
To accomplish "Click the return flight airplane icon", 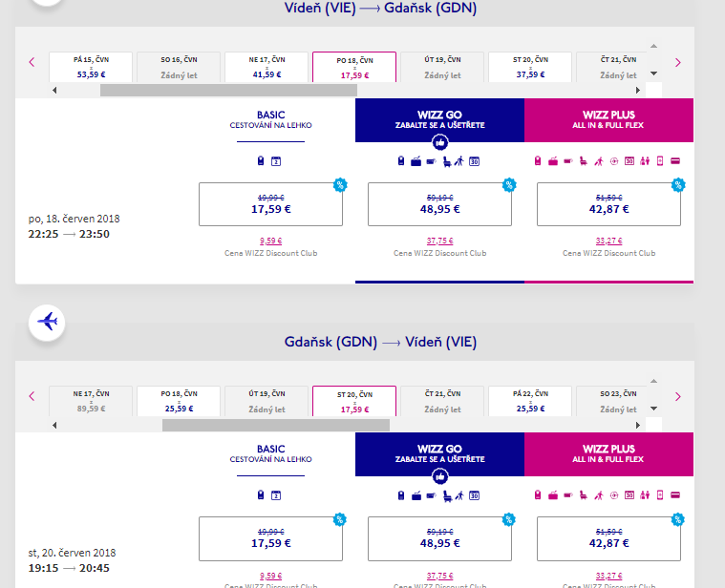I will [46, 321].
